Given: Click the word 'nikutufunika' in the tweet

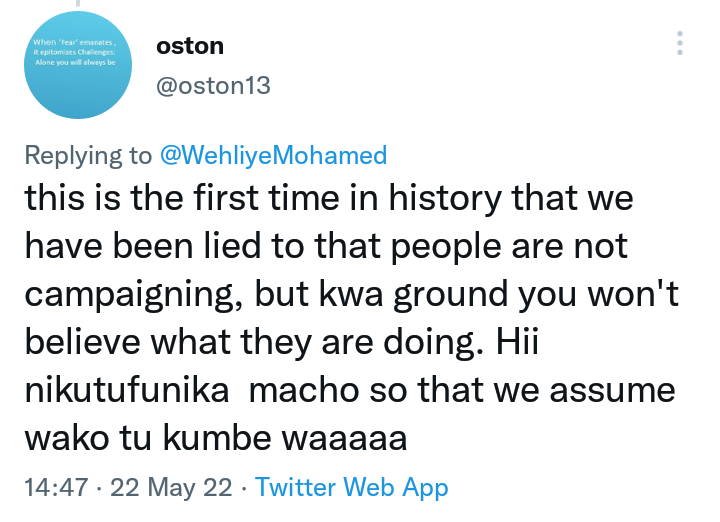Looking at the screenshot, I should click(127, 390).
